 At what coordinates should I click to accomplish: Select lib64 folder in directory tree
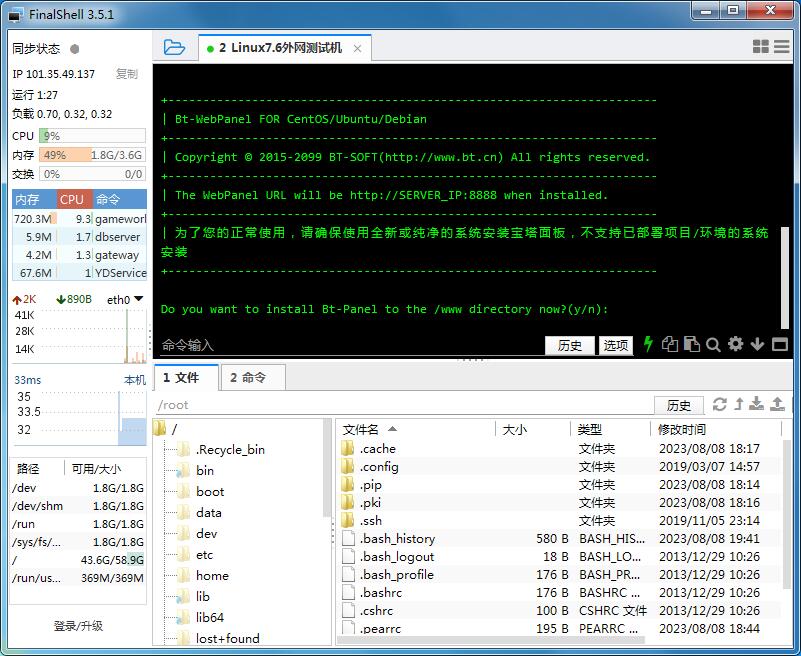pyautogui.click(x=209, y=617)
